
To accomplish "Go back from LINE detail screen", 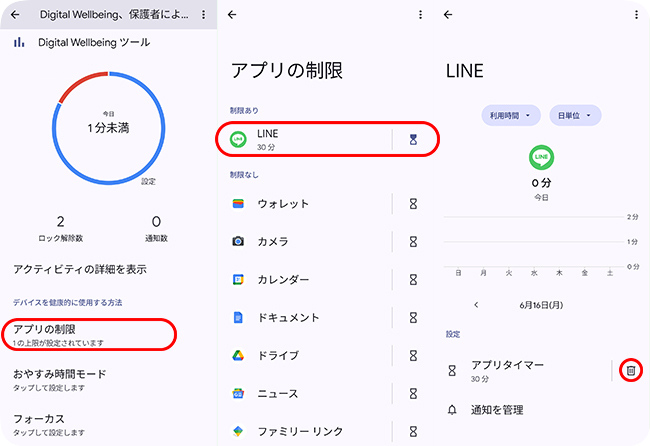I will pos(448,15).
